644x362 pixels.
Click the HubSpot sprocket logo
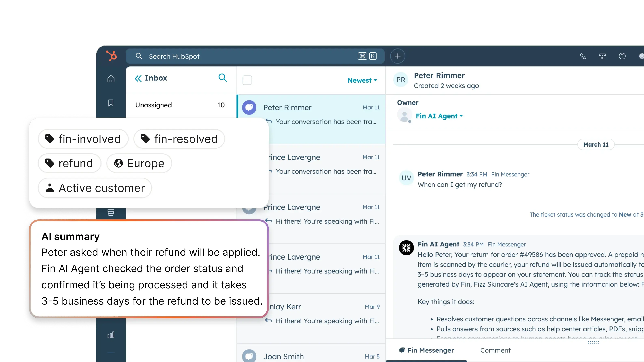(x=111, y=56)
